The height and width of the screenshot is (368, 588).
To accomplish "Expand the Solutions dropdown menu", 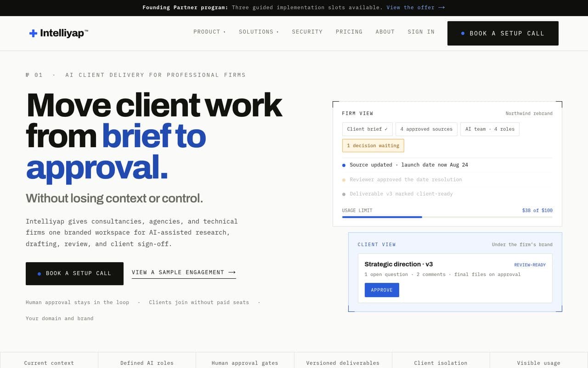I will click(259, 32).
